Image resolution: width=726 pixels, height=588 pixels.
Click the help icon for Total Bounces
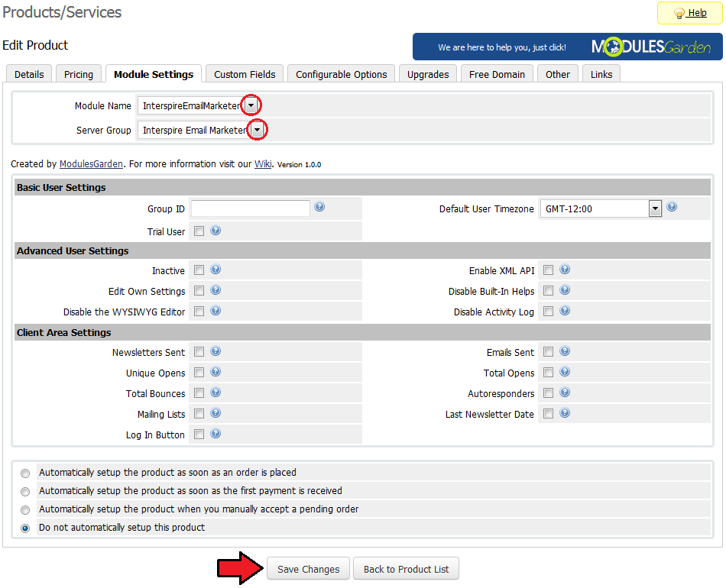(216, 393)
